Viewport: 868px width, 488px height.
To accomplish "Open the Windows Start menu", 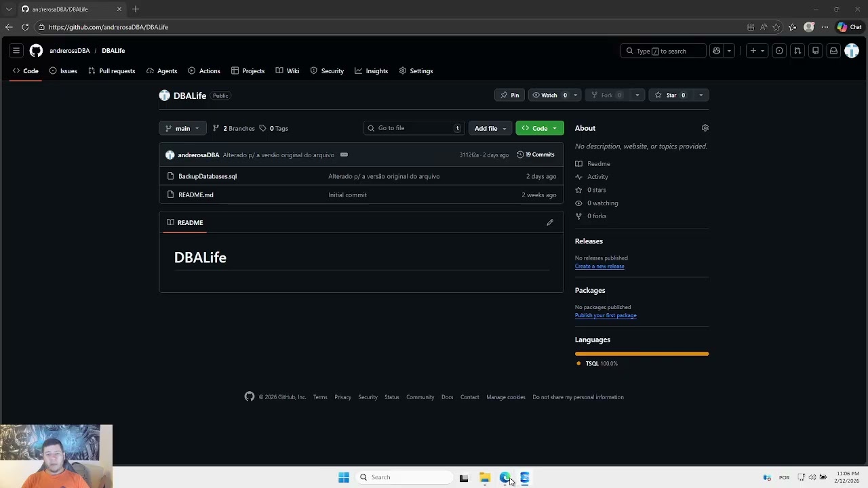I will (344, 478).
